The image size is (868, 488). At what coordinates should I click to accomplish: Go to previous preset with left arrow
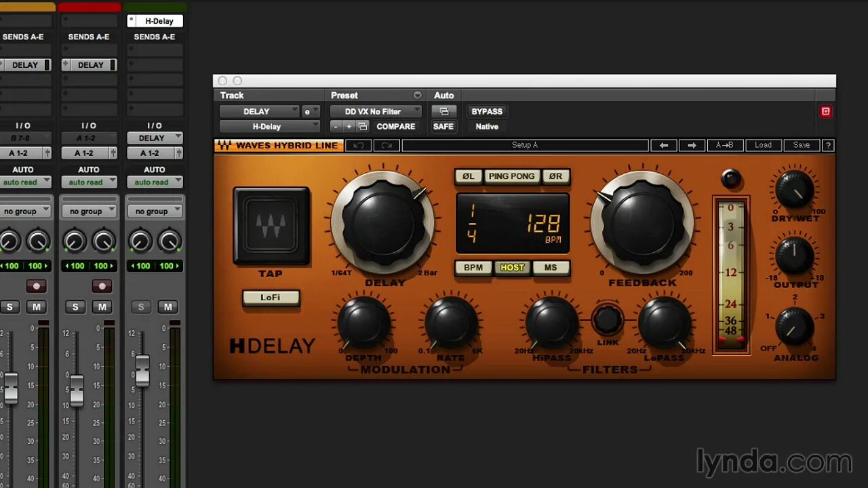point(664,145)
